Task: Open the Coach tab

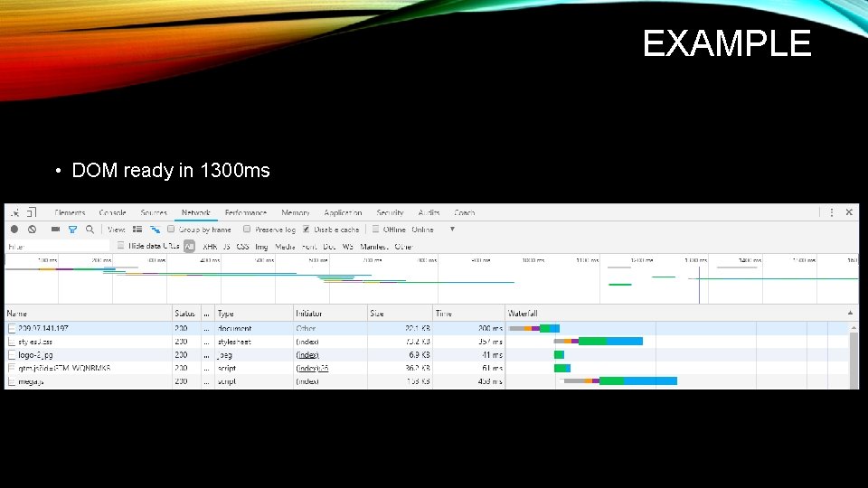Action: click(x=465, y=212)
